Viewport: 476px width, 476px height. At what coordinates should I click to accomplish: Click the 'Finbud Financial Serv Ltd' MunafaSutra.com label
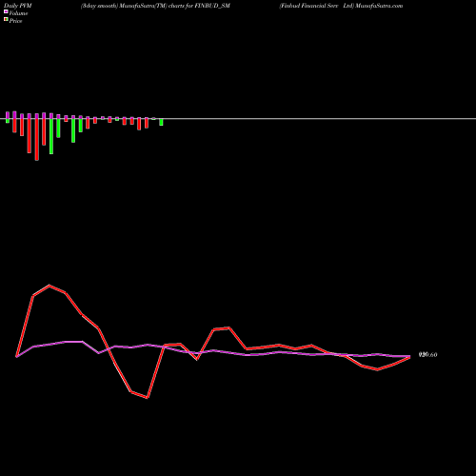pyautogui.click(x=341, y=6)
